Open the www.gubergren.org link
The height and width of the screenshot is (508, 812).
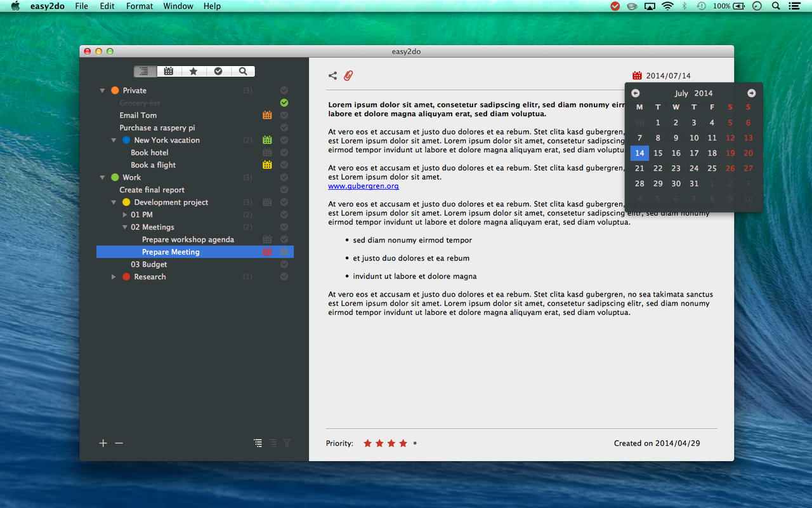(363, 186)
